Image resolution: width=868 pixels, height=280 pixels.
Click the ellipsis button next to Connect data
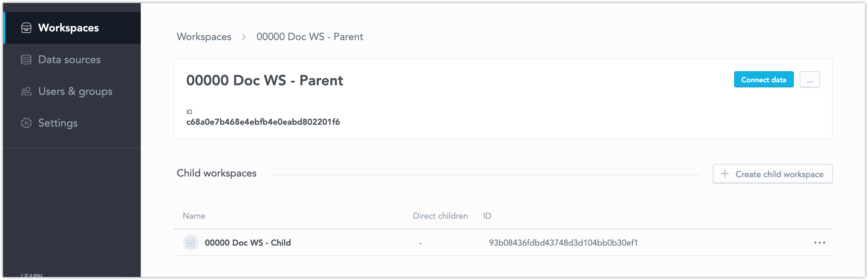pyautogui.click(x=809, y=80)
